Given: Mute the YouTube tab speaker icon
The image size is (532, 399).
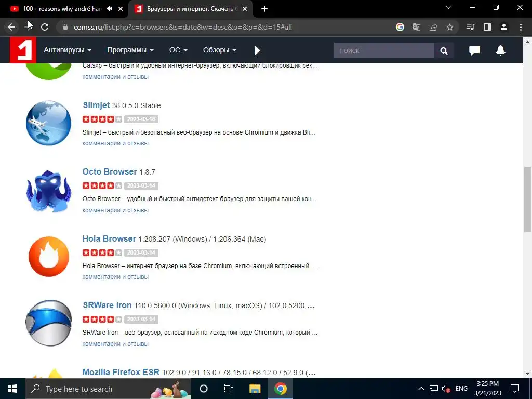Looking at the screenshot, I should click(x=109, y=9).
